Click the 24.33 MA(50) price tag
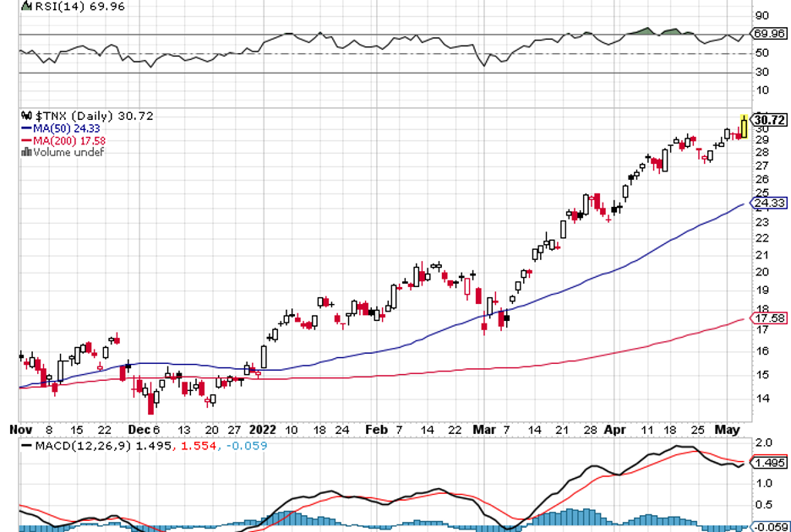Viewport: 791px width, 532px height. click(772, 203)
